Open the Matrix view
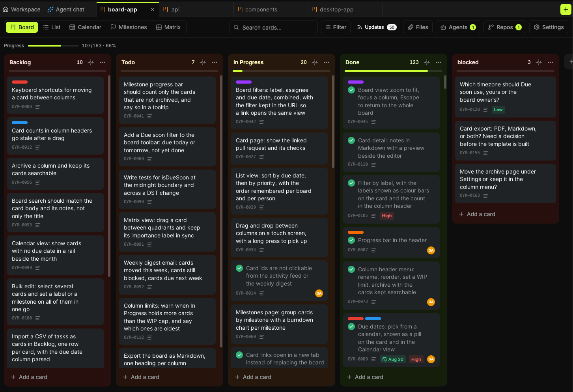Viewport: 573px width, 392px height. pos(168,27)
